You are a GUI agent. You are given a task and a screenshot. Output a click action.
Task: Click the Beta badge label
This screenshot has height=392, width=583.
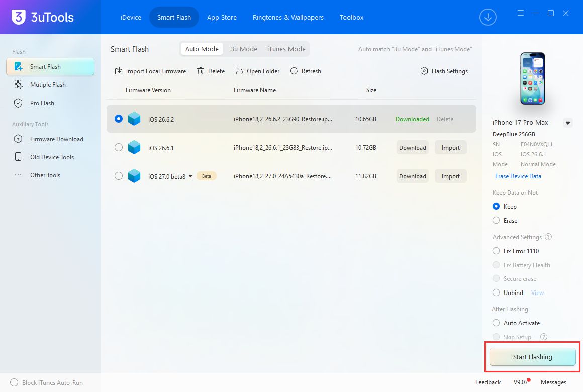(x=207, y=176)
